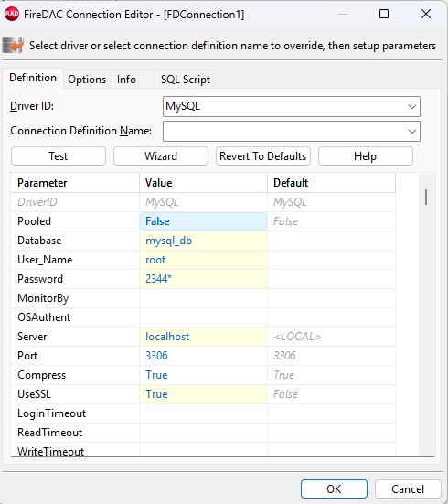
Task: Edit the Server value localhost
Action: click(203, 337)
